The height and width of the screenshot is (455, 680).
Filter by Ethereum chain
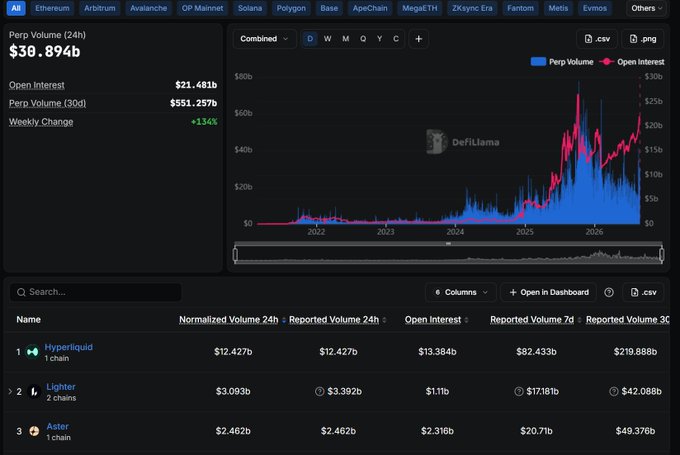click(x=52, y=8)
